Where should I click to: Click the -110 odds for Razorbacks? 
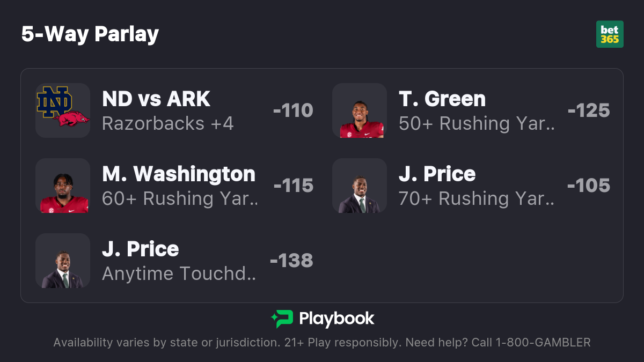coord(293,110)
